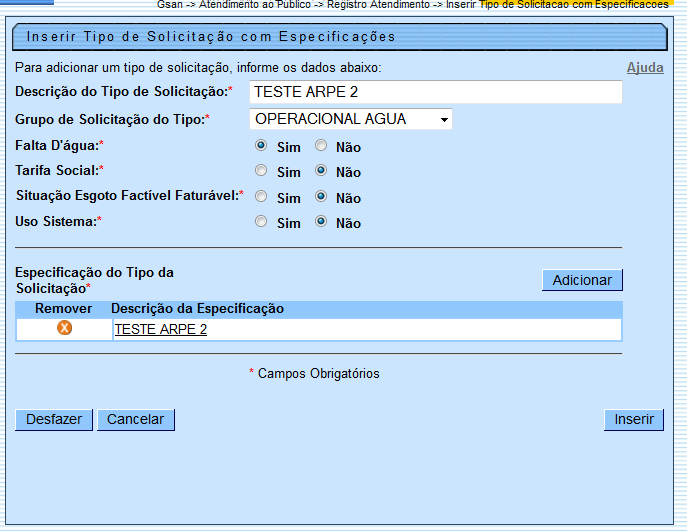Screen dimensions: 687x532
Task: Choose Não for Tarifa Social
Action: coord(321,171)
